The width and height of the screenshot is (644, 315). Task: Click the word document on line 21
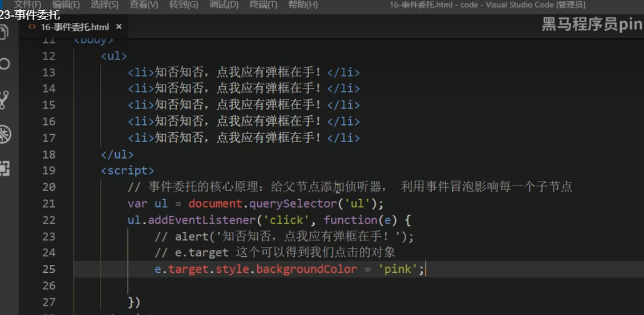[215, 204]
